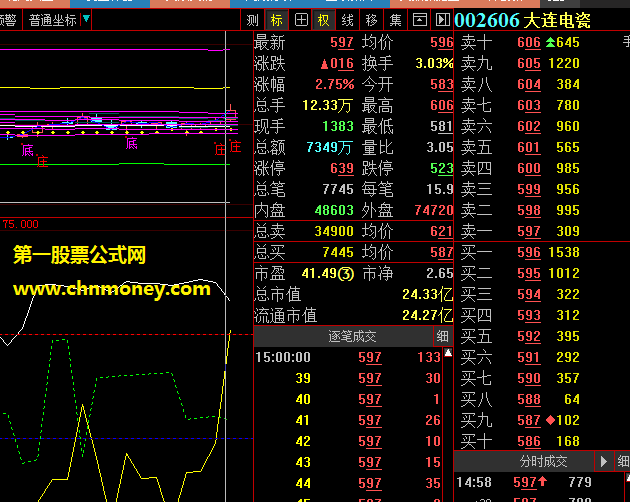630x502 pixels.
Task: Click the 卖五 price 601
Action: [x=529, y=147]
